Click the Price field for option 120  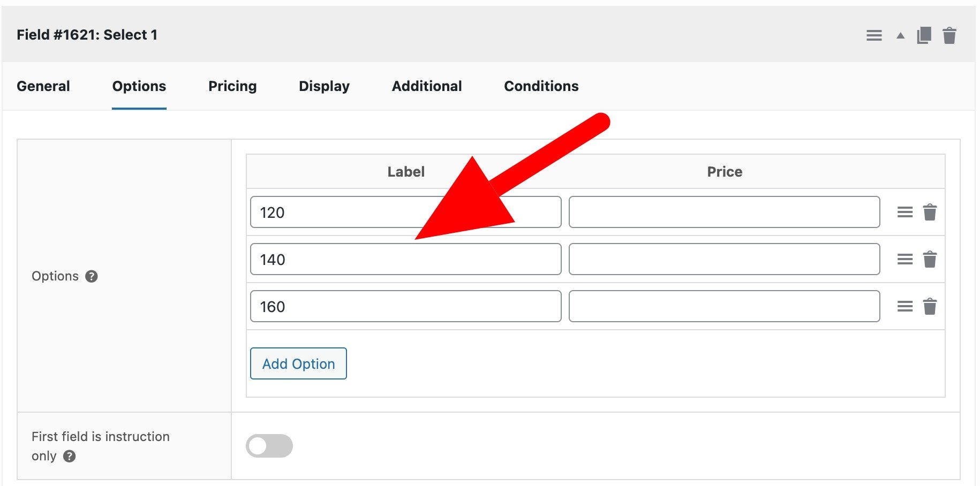(724, 212)
